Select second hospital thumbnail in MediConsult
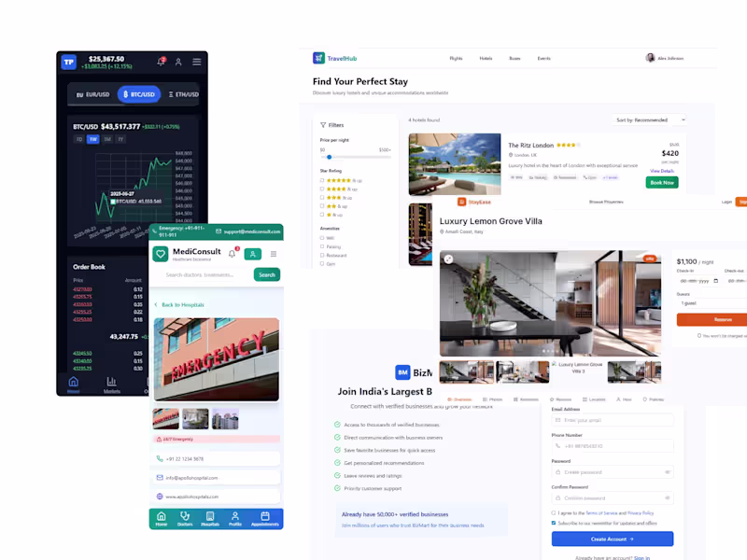This screenshot has width=747, height=560. coord(195,419)
